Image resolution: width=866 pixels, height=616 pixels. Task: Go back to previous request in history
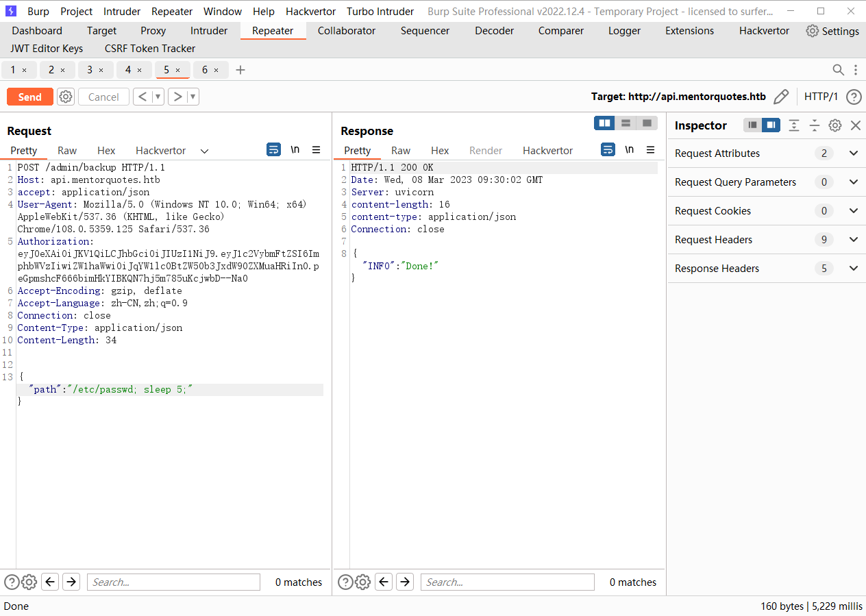point(142,97)
